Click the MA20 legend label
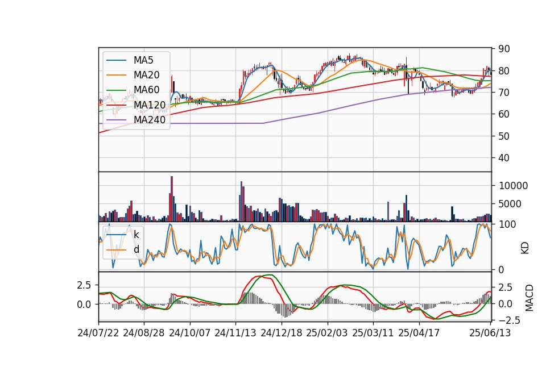 [x=146, y=75]
